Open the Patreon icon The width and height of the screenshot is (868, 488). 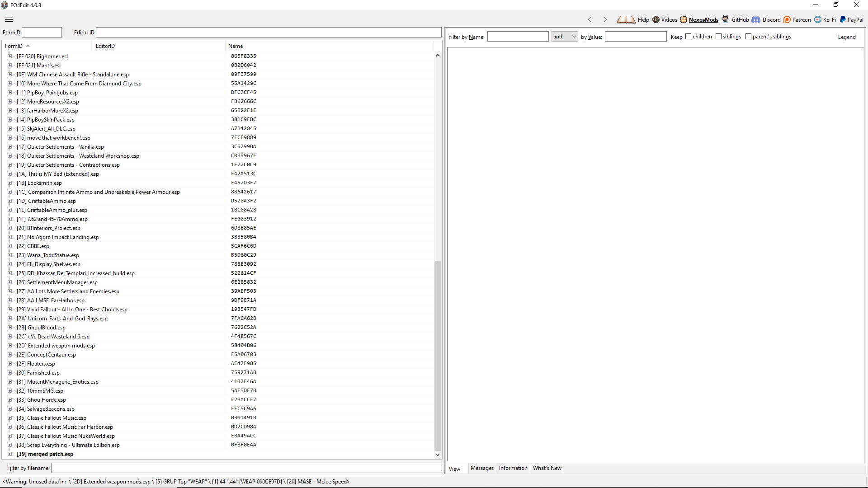coord(787,19)
